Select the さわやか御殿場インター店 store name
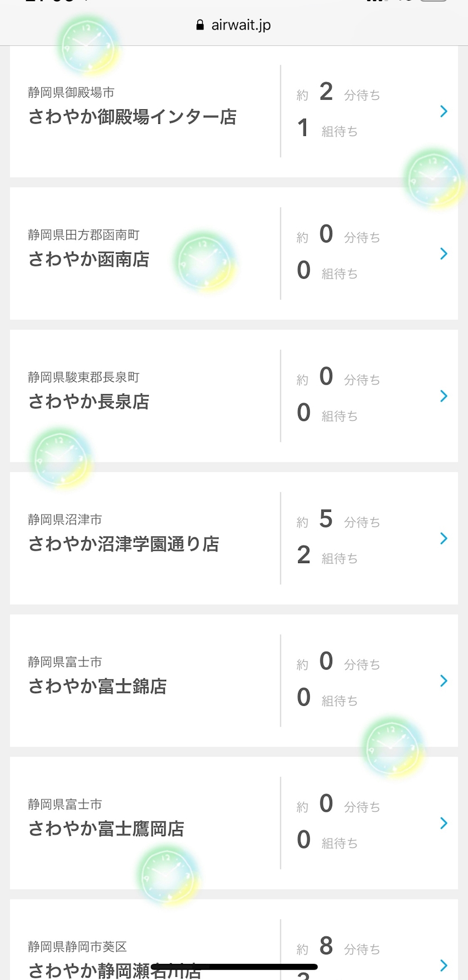 click(133, 117)
